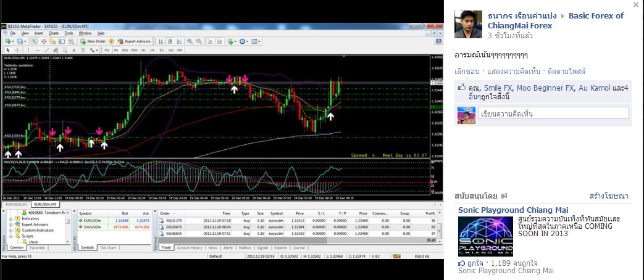Select the Equidistant Channel tool
Image resolution: width=644 pixels, height=280 pixels.
tap(56, 50)
